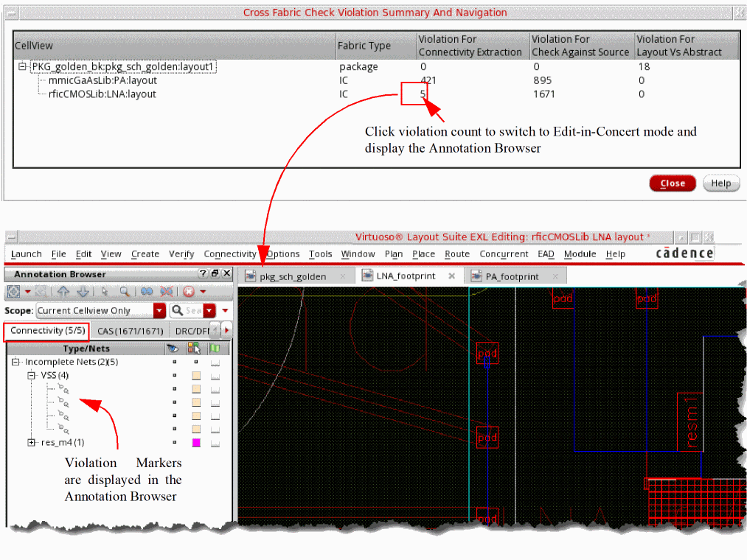Screen dimensions: 747x560
Task: Click the violation count 5 for rficCMOSLib:LNA:layout
Action: [423, 94]
